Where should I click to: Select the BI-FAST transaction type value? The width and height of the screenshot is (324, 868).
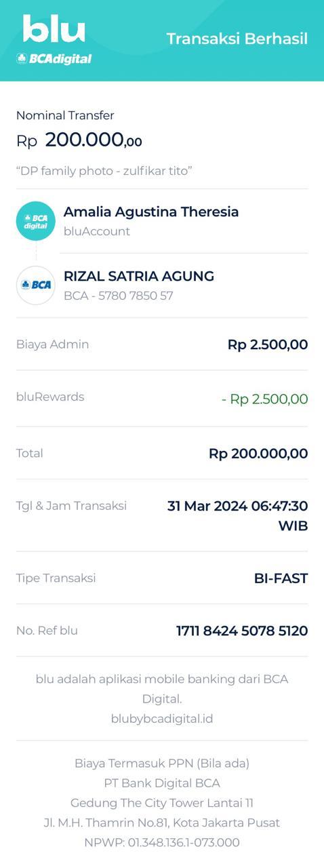pos(281,578)
